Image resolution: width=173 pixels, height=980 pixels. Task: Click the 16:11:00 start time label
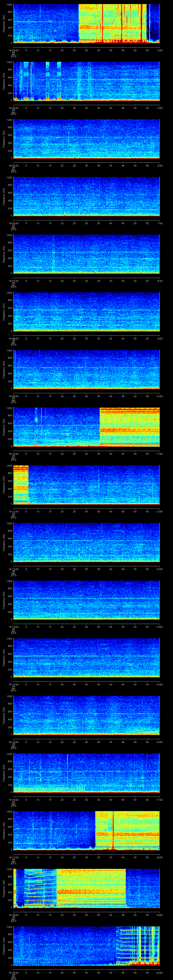(13, 512)
